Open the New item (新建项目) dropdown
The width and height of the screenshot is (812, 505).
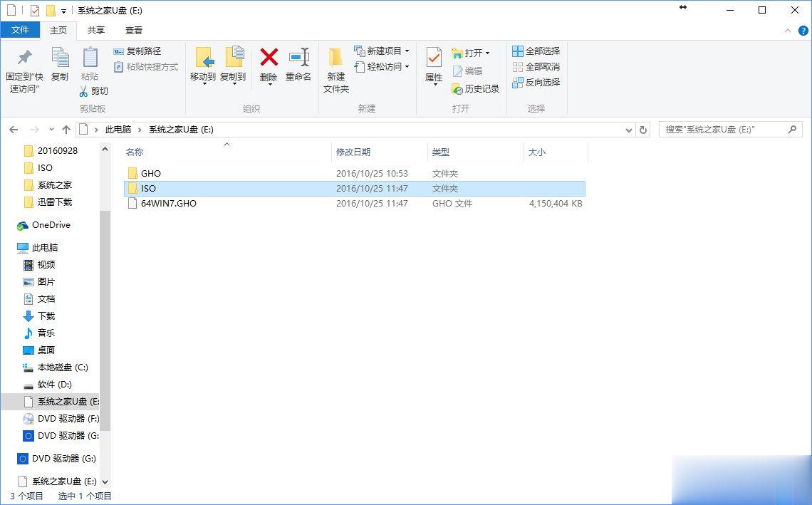coord(382,51)
